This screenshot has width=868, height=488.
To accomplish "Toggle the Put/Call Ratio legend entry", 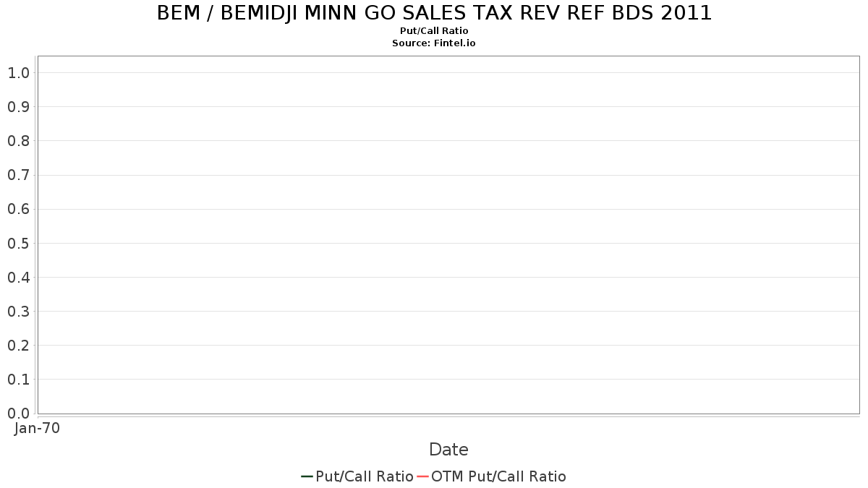I will [365, 476].
